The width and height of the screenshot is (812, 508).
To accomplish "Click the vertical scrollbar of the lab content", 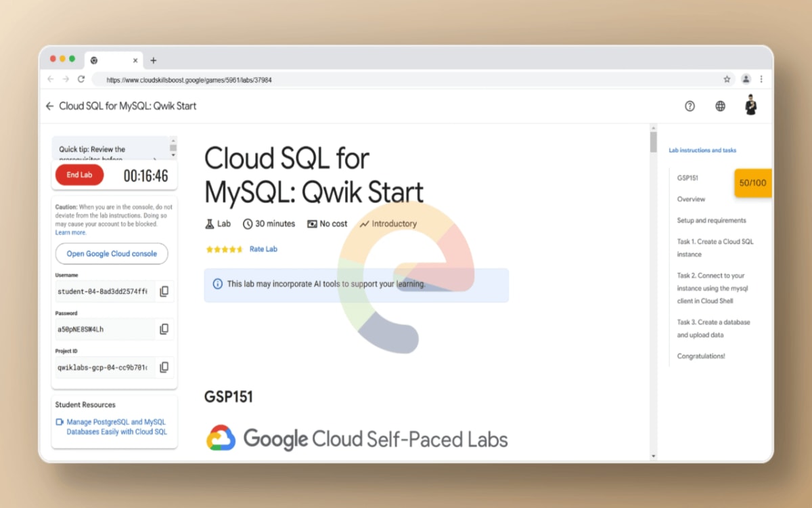I will [652, 142].
